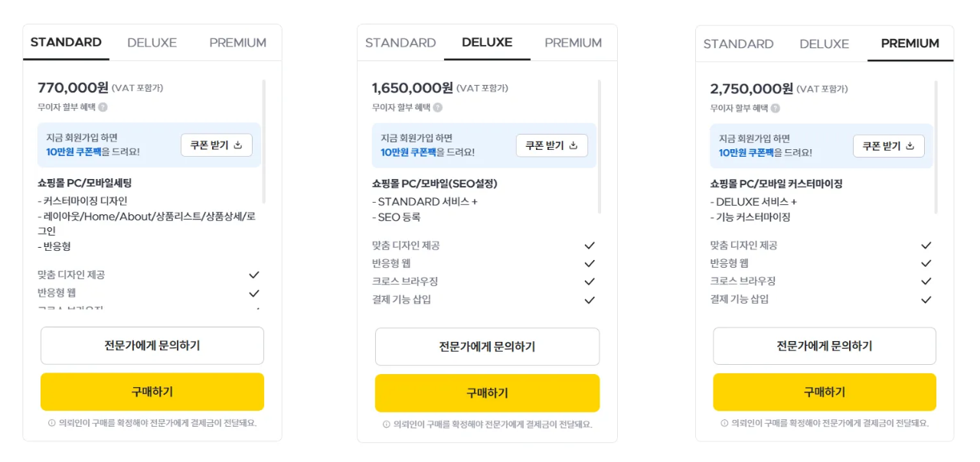Click info icon in 2,750,000원 card footer notice
Screen dimensions: 980x462
[724, 424]
